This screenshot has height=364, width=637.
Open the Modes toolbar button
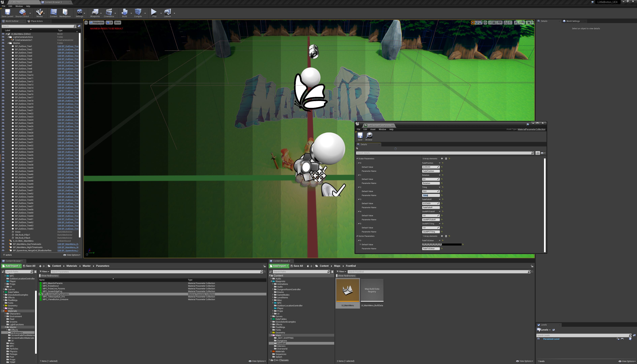(x=39, y=13)
